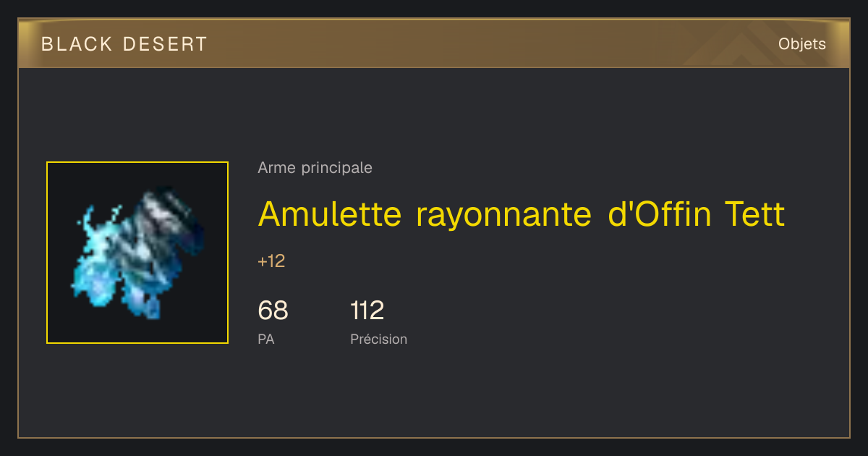The width and height of the screenshot is (868, 456).
Task: Click the Précision stat label
Action: [378, 339]
